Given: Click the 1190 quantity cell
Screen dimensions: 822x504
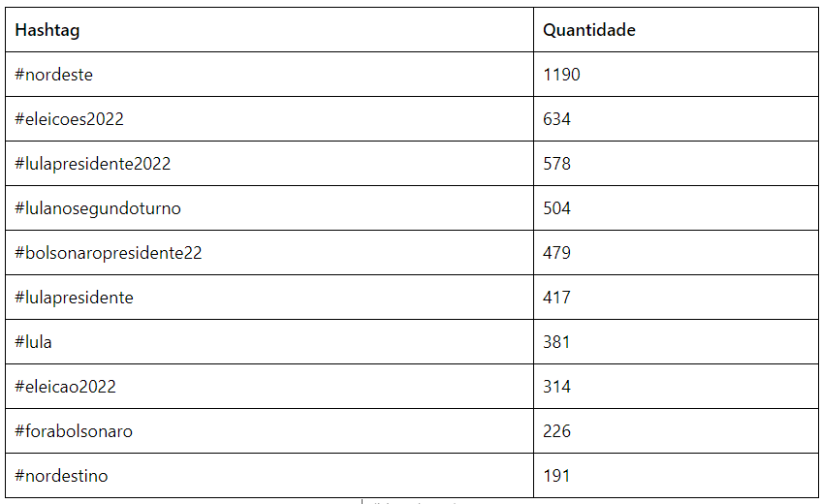Looking at the screenshot, I should (x=561, y=75).
